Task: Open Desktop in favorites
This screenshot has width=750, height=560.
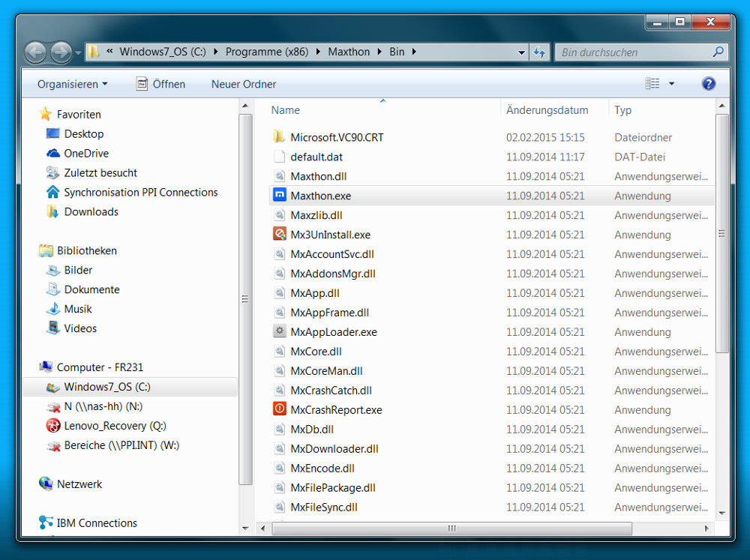Action: 84,134
